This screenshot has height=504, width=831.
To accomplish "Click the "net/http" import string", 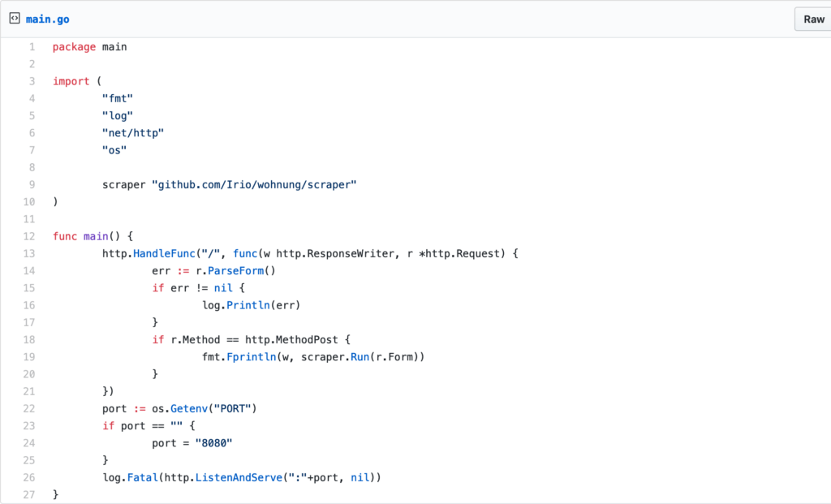I will click(x=132, y=132).
